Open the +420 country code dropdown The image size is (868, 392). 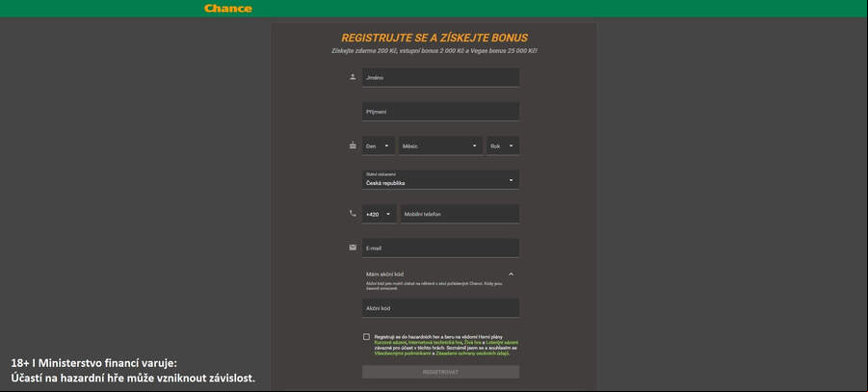pyautogui.click(x=380, y=214)
